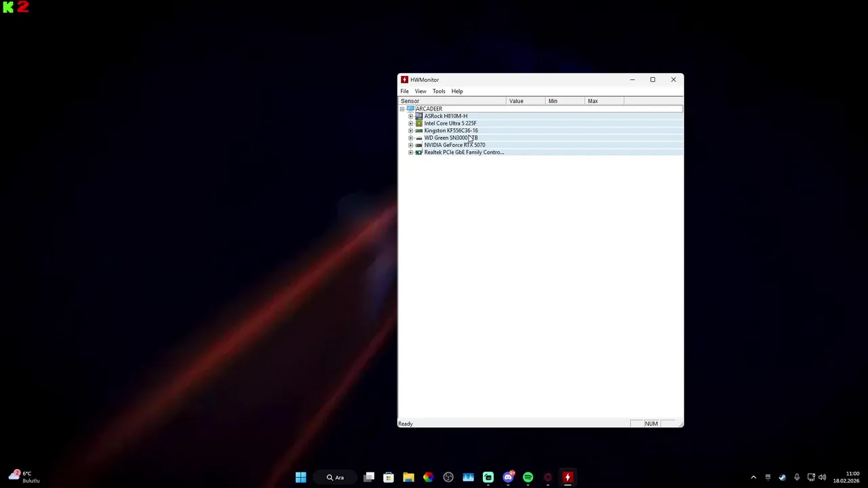Click the Intel CPU chip icon
This screenshot has width=868, height=488.
point(418,123)
